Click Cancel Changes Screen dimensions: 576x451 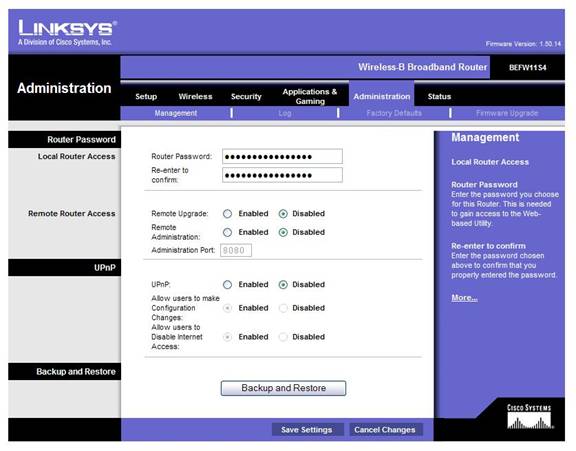click(x=385, y=430)
